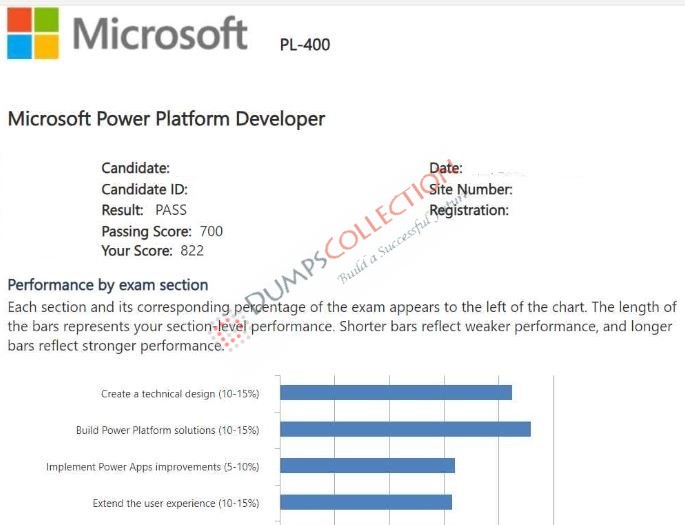Click the Extend the user experience label

[176, 503]
